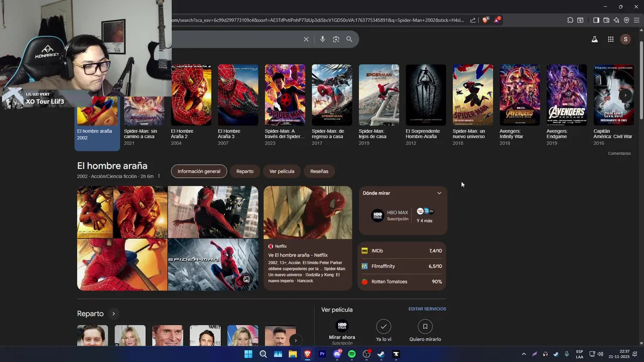The width and height of the screenshot is (644, 362).
Task: Open File Explorer from the taskbar
Action: coord(293,354)
